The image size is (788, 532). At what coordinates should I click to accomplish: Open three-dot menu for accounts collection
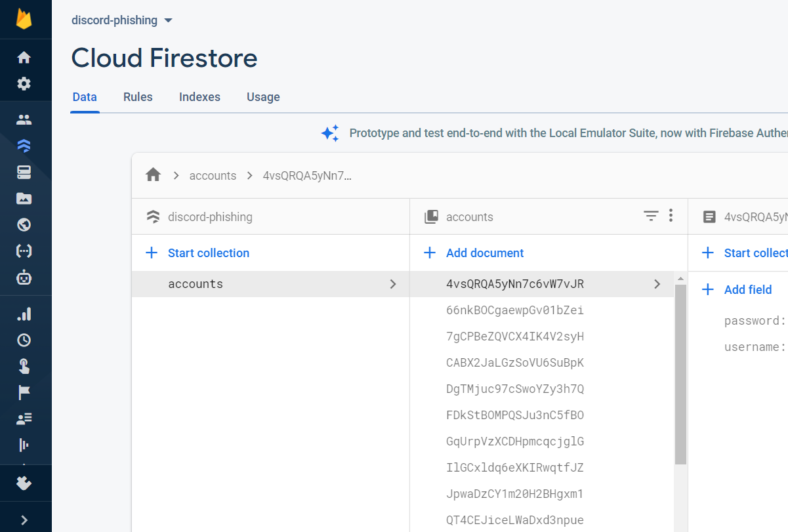tap(671, 216)
